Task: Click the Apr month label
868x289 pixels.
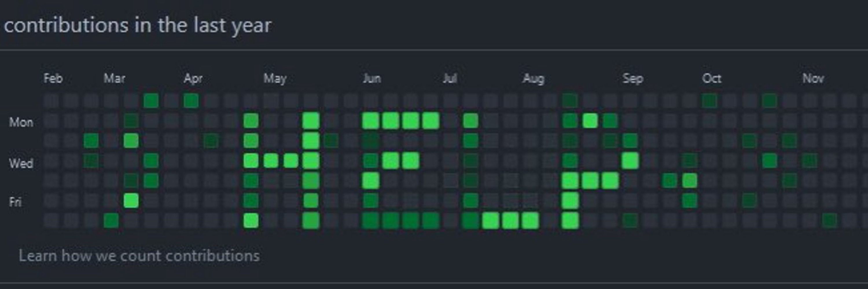Action: tap(193, 78)
